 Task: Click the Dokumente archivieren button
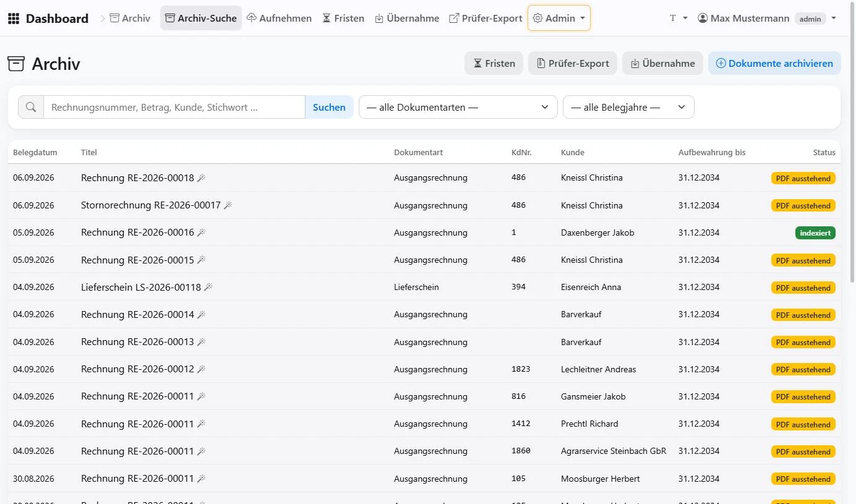pos(774,63)
